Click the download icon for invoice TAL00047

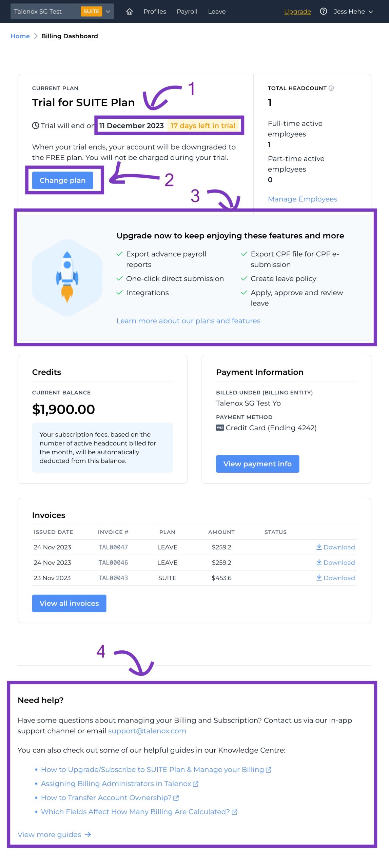[x=319, y=547]
